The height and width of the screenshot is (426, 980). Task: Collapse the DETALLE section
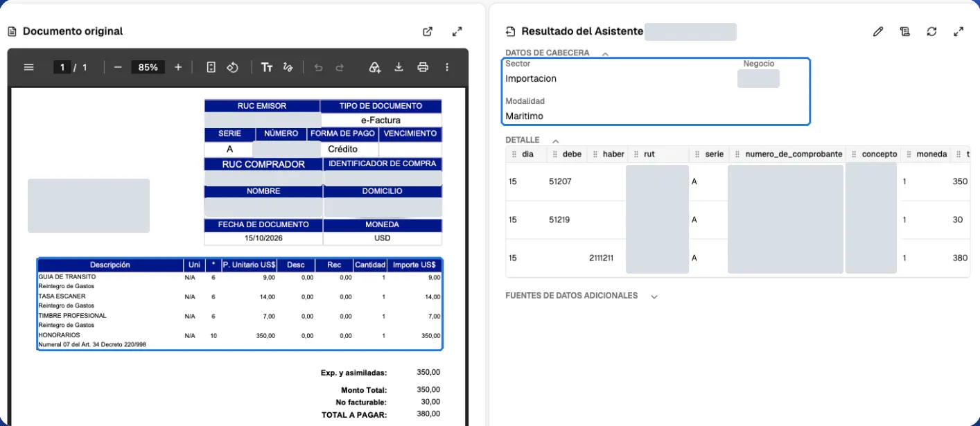555,141
